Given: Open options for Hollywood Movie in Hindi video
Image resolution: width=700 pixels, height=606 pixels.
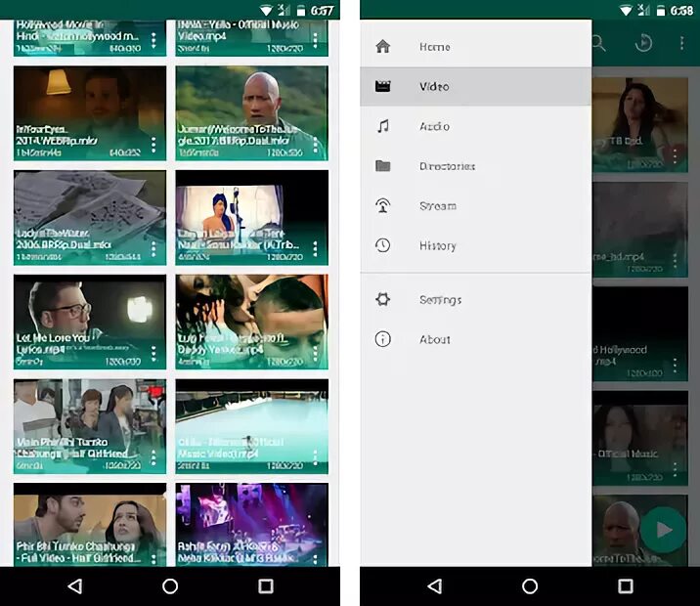Looking at the screenshot, I should [x=153, y=40].
